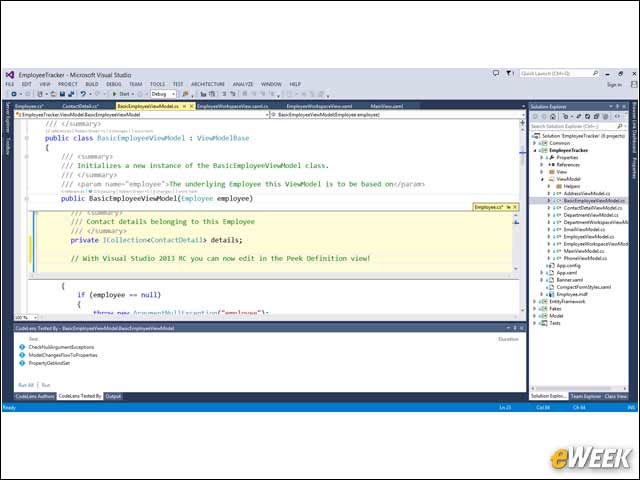The width and height of the screenshot is (640, 480).
Task: Select DepartmentViewModel.cs in Solution Explorer
Action: coord(591,215)
